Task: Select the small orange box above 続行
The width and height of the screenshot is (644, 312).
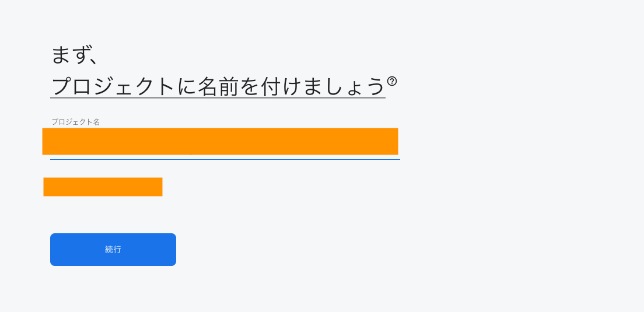Action: tap(103, 187)
